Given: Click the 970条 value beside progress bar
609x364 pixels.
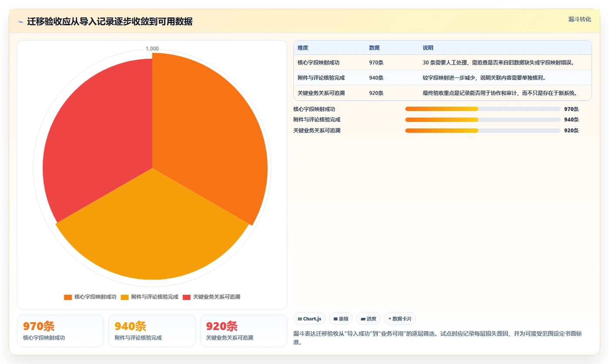Looking at the screenshot, I should (571, 109).
